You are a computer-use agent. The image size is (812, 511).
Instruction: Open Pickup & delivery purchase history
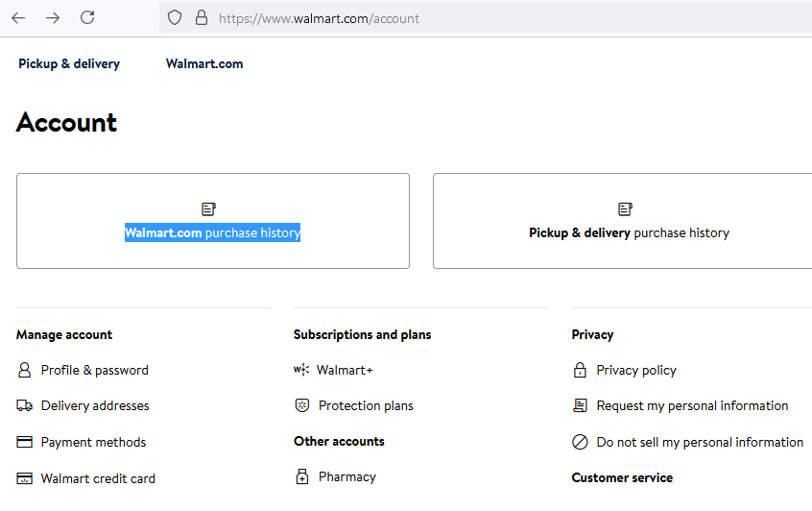pyautogui.click(x=629, y=232)
